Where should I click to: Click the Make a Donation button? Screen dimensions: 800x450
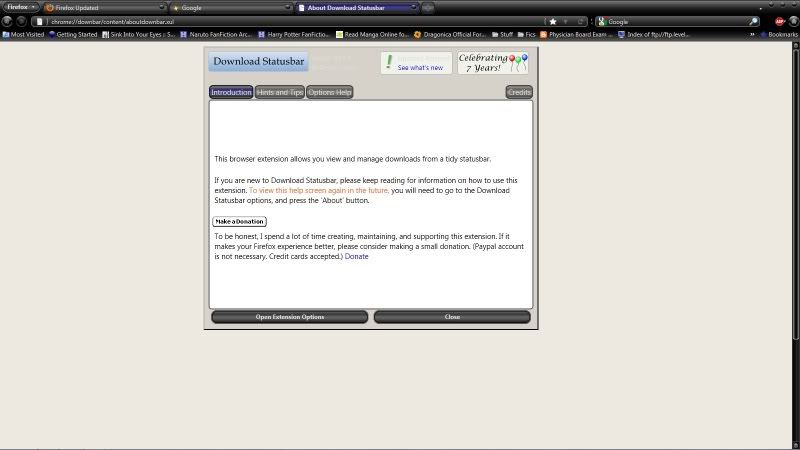tap(239, 221)
